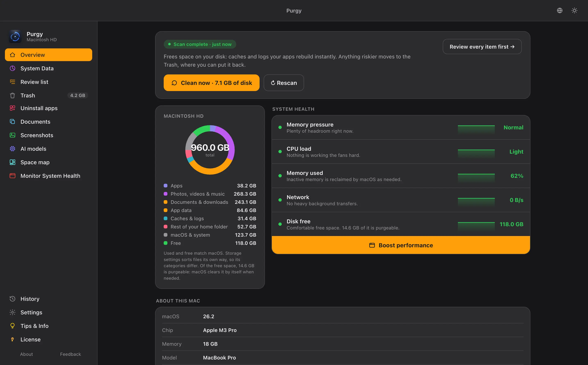The height and width of the screenshot is (365, 588).
Task: Click the Monitor System Health icon
Action: tap(12, 176)
